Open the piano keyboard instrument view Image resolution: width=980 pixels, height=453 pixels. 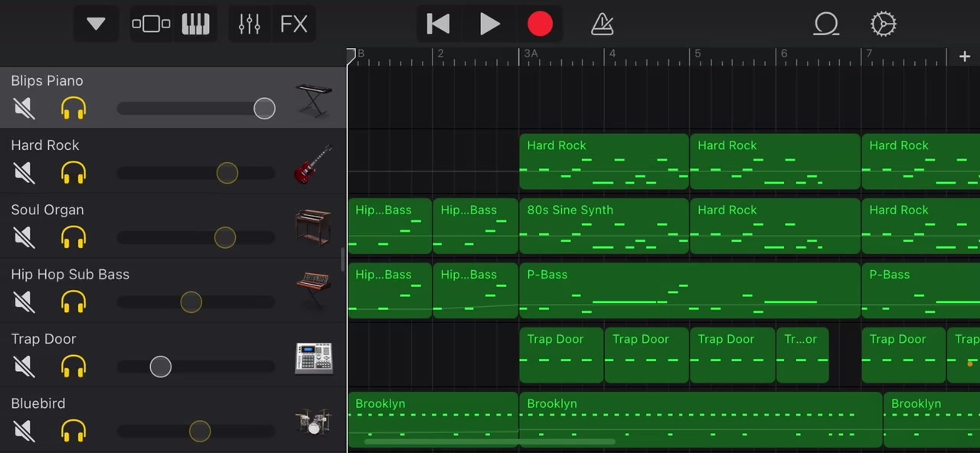tap(196, 24)
